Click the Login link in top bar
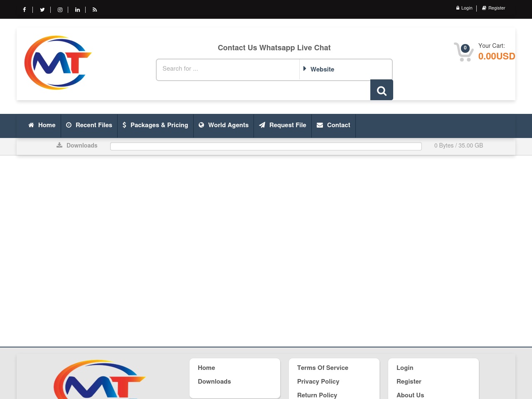This screenshot has height=399, width=532. click(x=464, y=8)
